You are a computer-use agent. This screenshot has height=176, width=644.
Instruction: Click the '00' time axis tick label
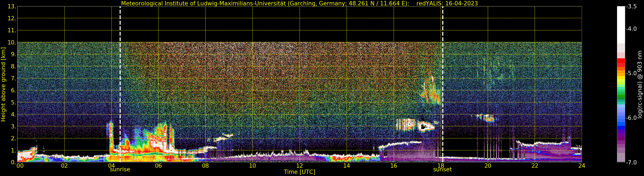(20, 166)
